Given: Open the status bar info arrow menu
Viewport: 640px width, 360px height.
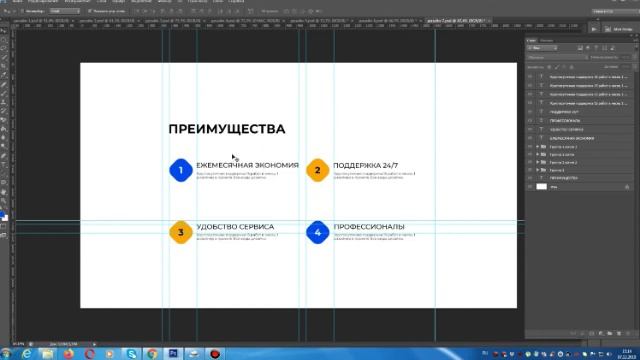Looking at the screenshot, I should (x=94, y=344).
